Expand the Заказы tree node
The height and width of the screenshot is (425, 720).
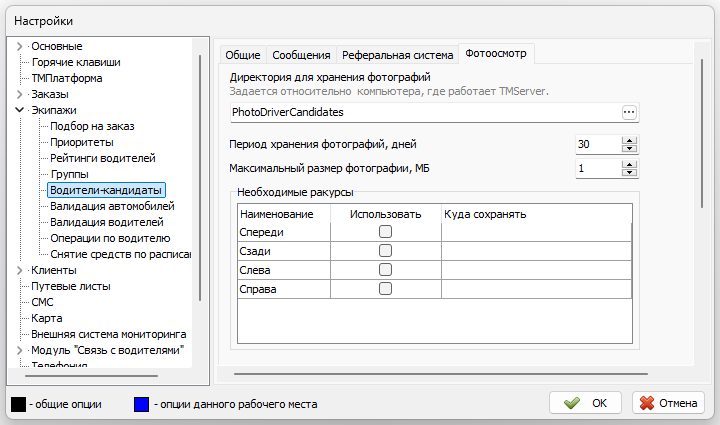[20, 94]
